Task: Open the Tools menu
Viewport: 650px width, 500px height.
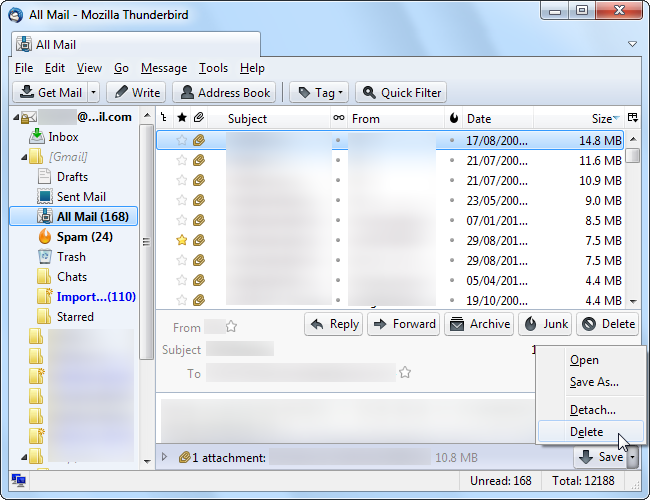Action: click(x=213, y=68)
